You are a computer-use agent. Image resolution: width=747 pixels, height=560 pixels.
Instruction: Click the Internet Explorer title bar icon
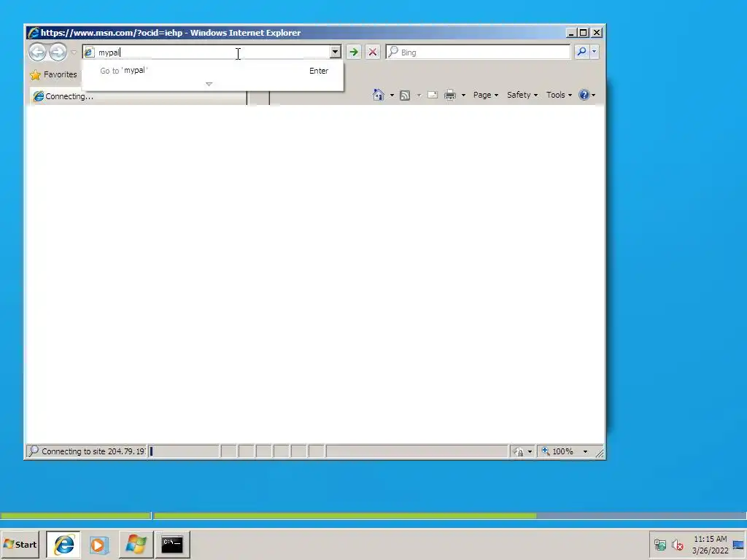pos(33,32)
